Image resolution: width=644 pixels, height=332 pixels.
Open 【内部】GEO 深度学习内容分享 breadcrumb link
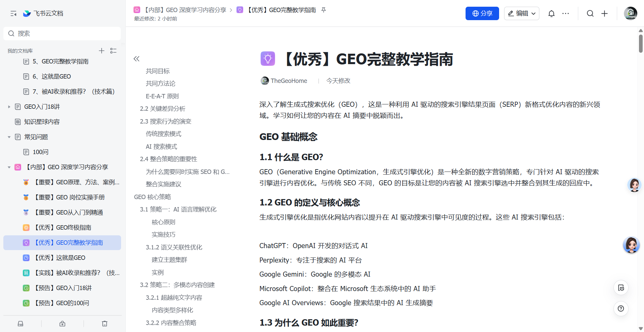pos(185,10)
